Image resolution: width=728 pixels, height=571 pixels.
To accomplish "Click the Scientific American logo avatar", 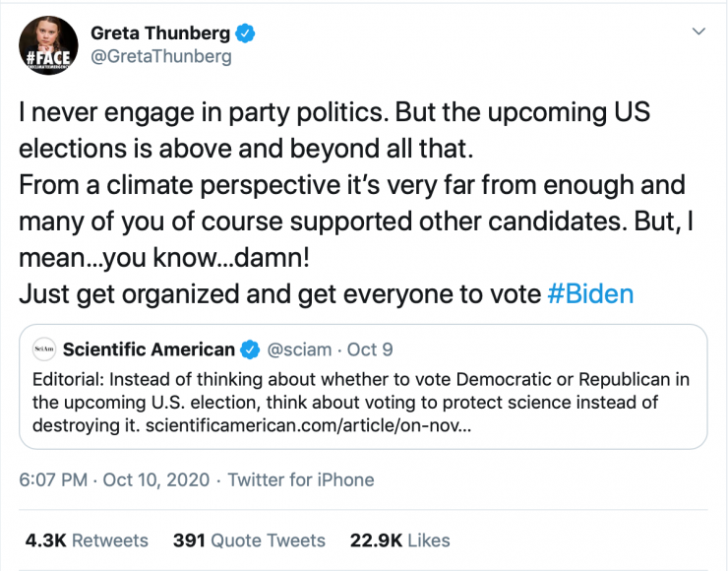I will click(44, 349).
